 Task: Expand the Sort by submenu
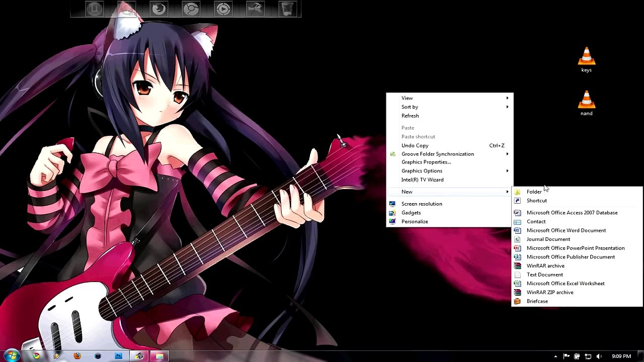pos(450,107)
